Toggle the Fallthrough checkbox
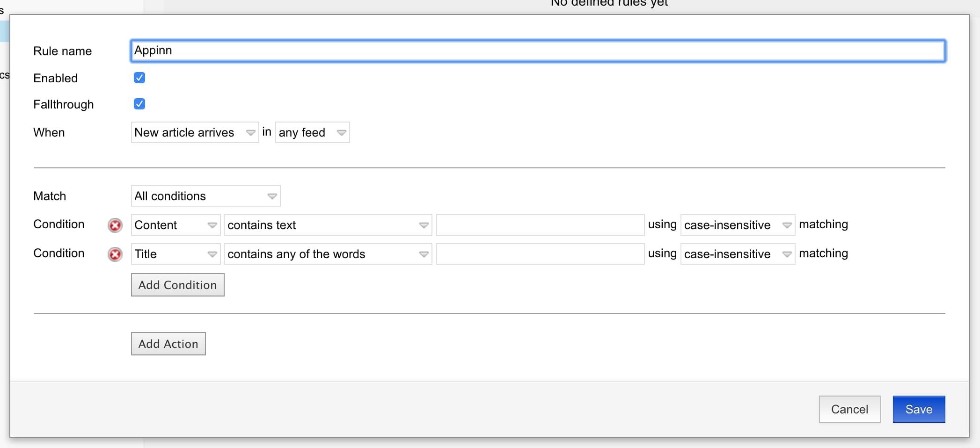Viewport: 980px width, 448px height. click(139, 104)
